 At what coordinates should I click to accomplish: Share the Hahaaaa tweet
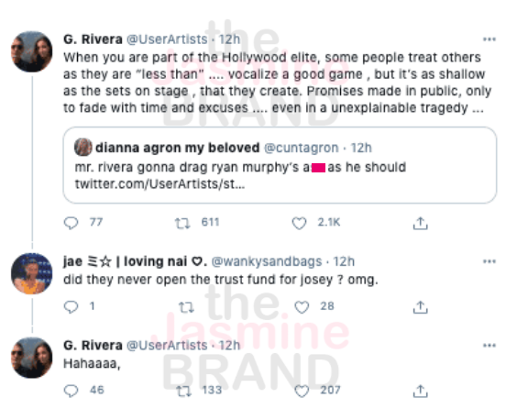point(420,391)
